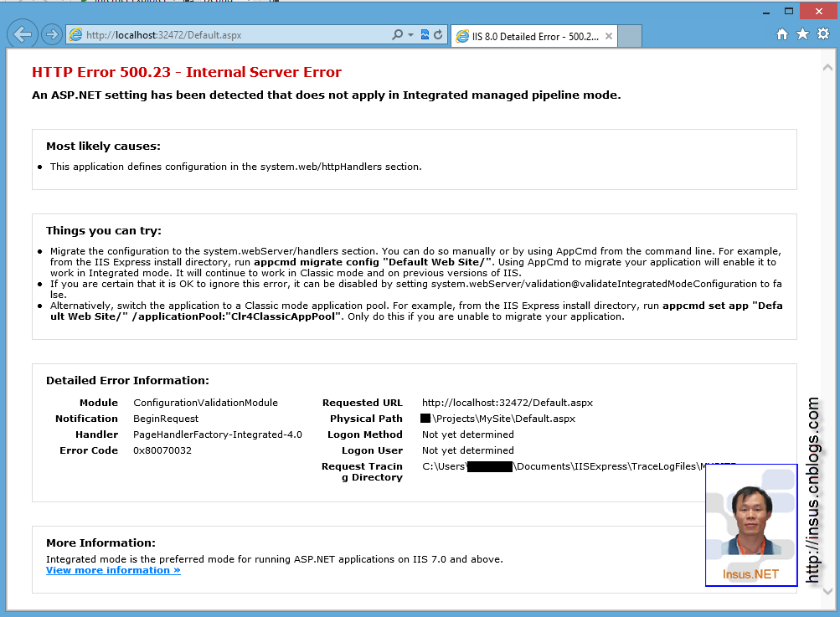Open Favorites star icon

802,34
